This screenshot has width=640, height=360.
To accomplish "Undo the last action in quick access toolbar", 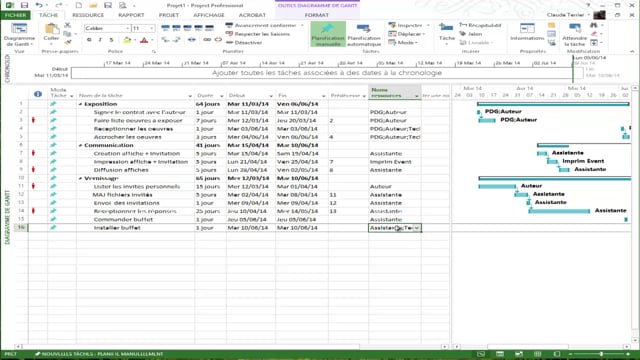I will click(x=39, y=5).
